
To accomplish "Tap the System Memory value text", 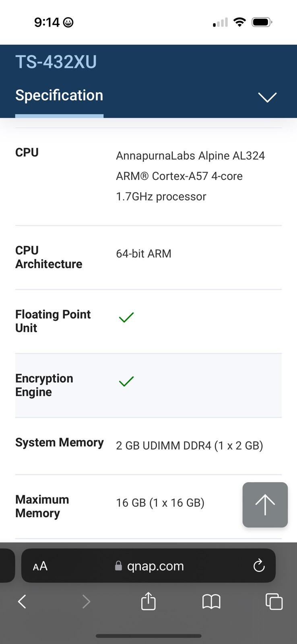I will coord(190,446).
